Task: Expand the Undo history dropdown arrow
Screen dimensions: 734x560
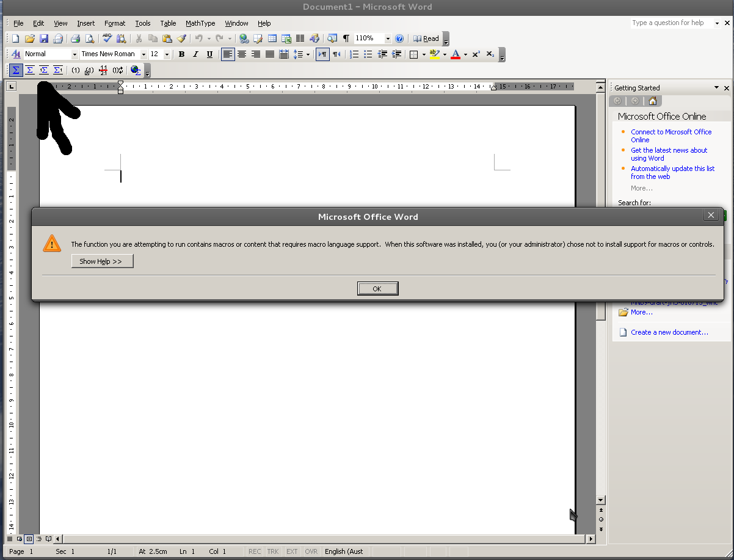Action: [x=209, y=38]
